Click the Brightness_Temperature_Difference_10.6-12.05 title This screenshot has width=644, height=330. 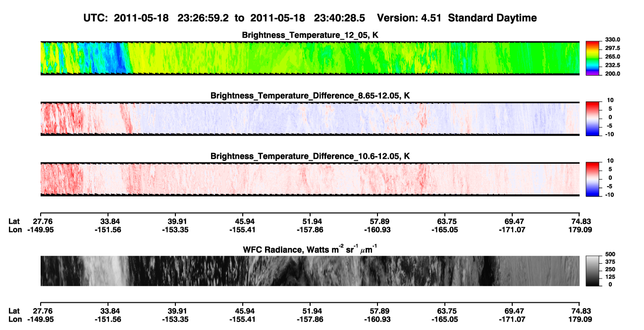(x=310, y=156)
